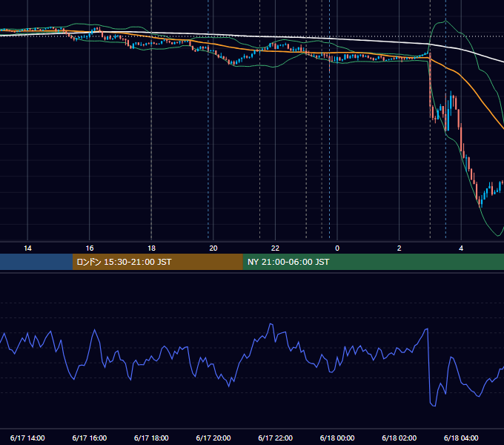Select the blue session bar before ロンドン
The width and height of the screenshot is (504, 445).
click(36, 262)
